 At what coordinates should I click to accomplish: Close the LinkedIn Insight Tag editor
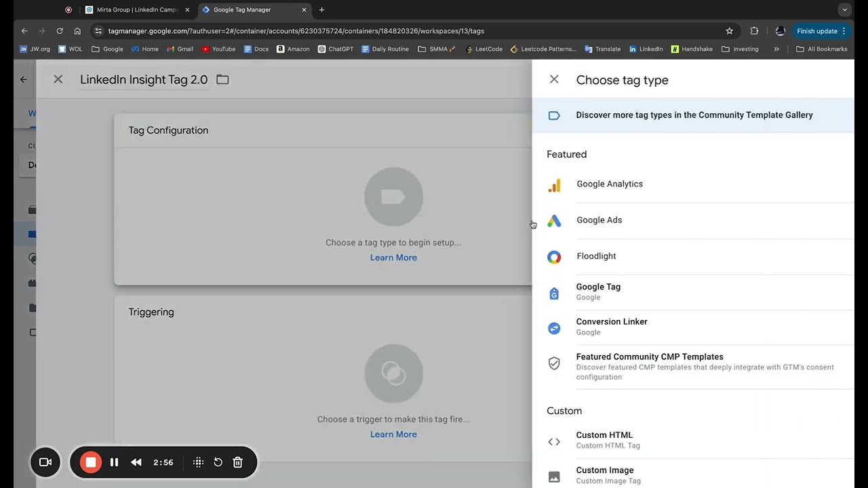(58, 79)
